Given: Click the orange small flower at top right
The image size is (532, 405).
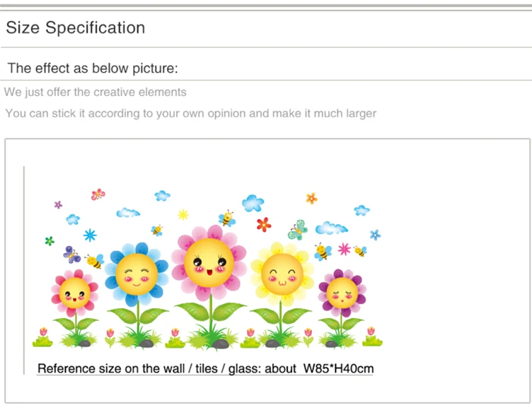Looking at the screenshot, I should point(311,199).
